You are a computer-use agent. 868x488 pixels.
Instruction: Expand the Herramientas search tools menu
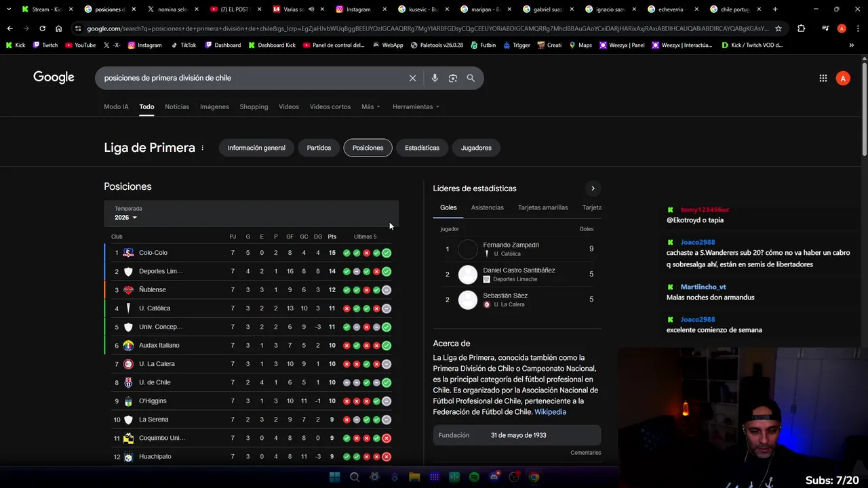tap(416, 106)
